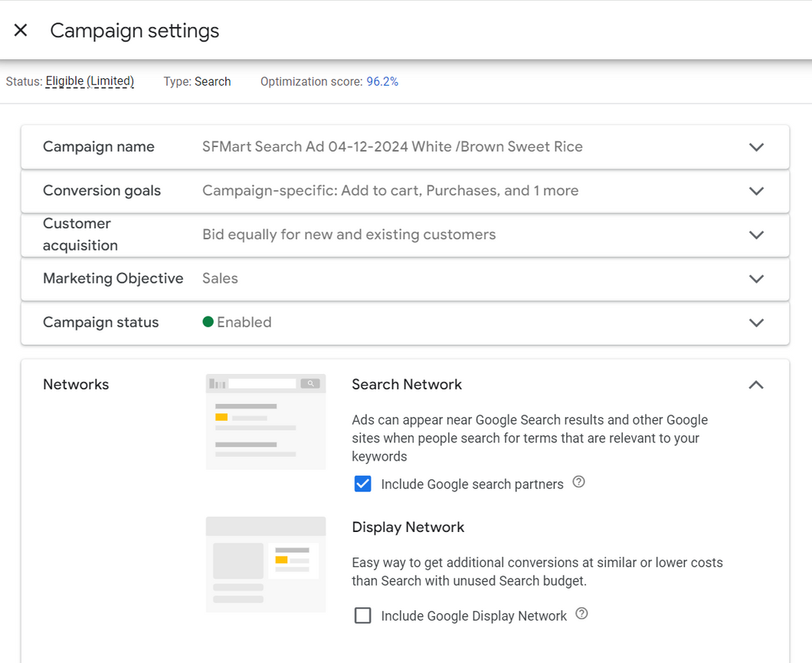Click 'Include Google search partners' label text
This screenshot has height=663, width=812.
tap(473, 484)
